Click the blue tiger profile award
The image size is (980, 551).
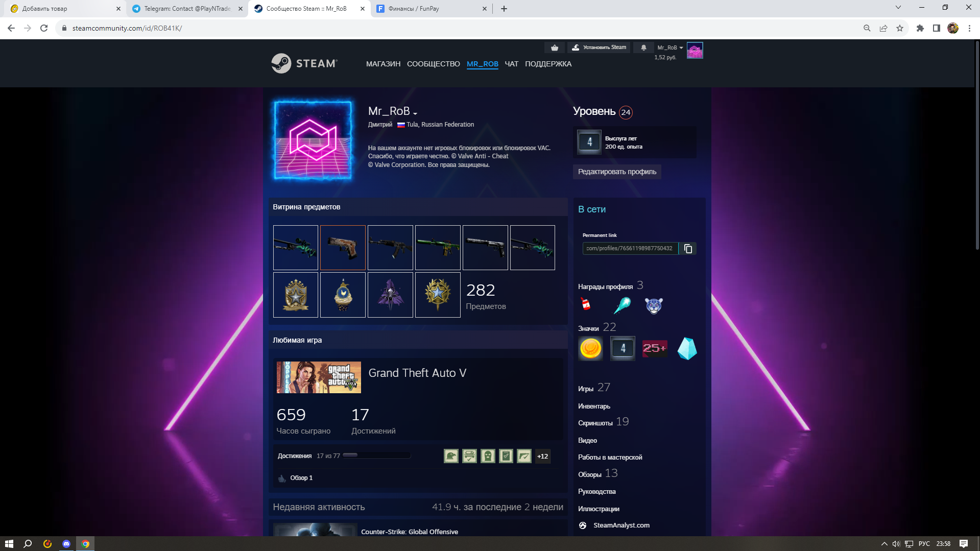tap(654, 305)
